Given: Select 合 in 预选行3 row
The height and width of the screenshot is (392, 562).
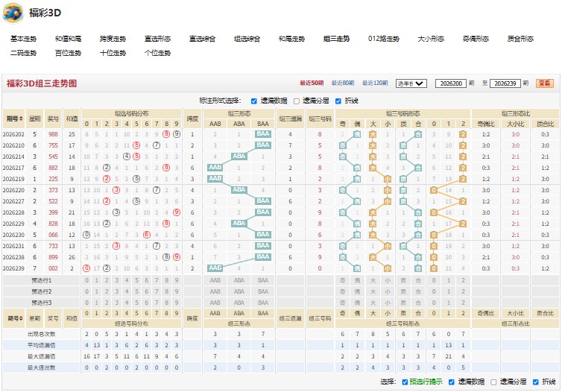Looking at the screenshot, I should [x=418, y=303].
